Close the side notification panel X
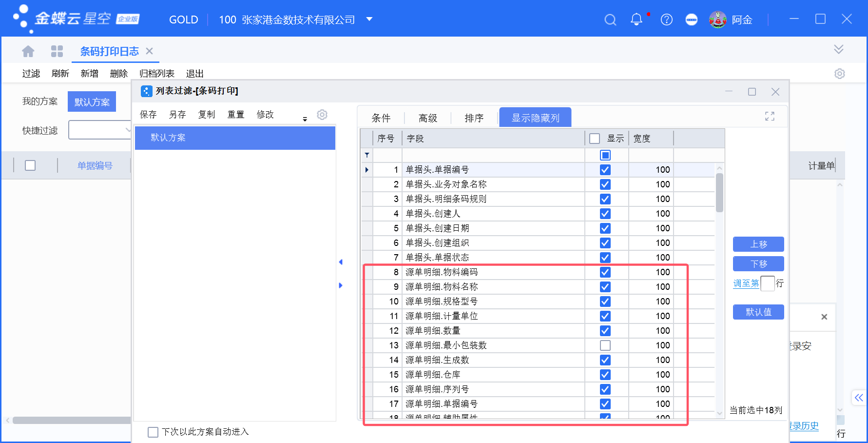The image size is (868, 443). 824,317
